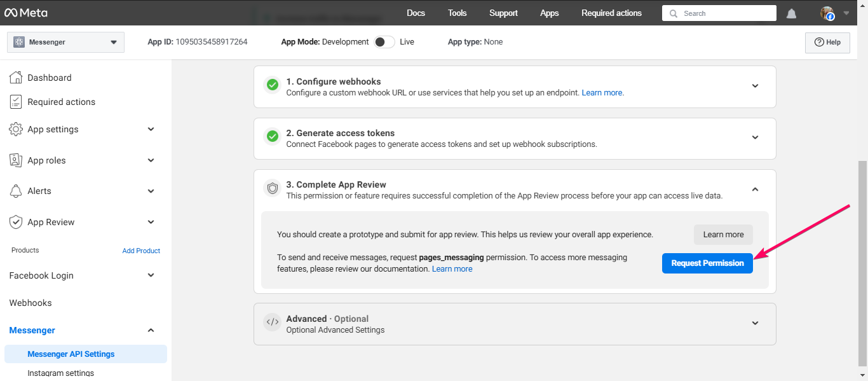Open the profile avatar menu
This screenshot has width=868, height=381.
pyautogui.click(x=827, y=13)
